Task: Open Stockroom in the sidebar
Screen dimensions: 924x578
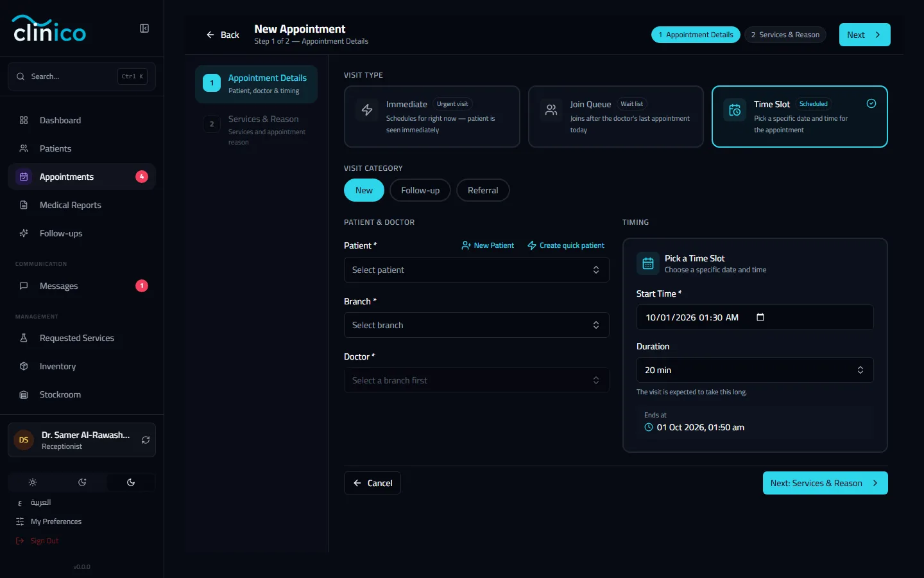Action: (x=81, y=394)
